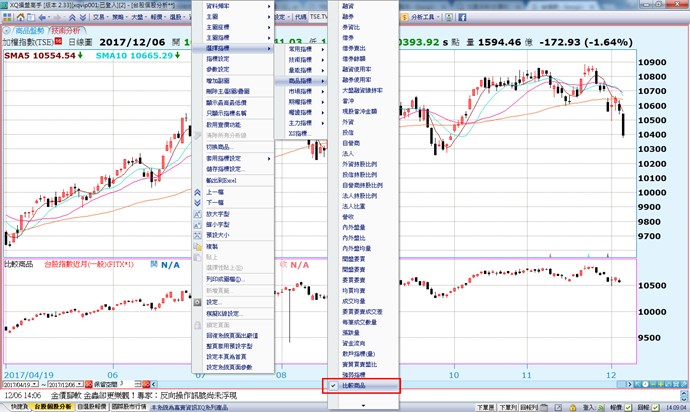
Task: Click the 放大字型 enlarge font icon
Action: pyautogui.click(x=197, y=213)
